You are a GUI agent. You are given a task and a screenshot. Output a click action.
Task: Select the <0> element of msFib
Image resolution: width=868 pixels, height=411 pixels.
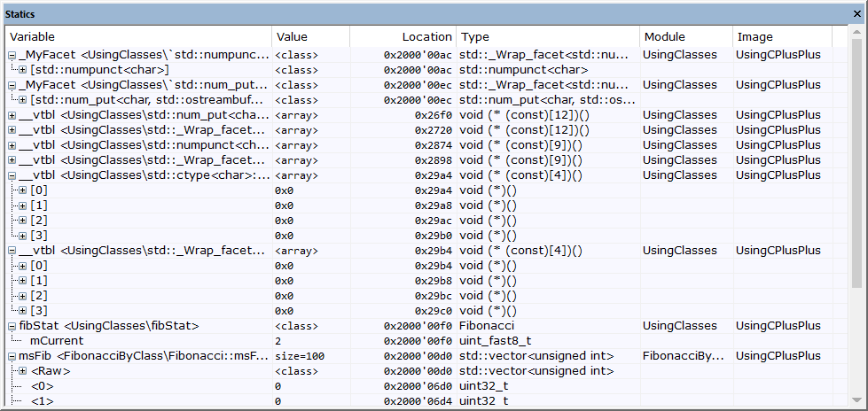pos(43,386)
